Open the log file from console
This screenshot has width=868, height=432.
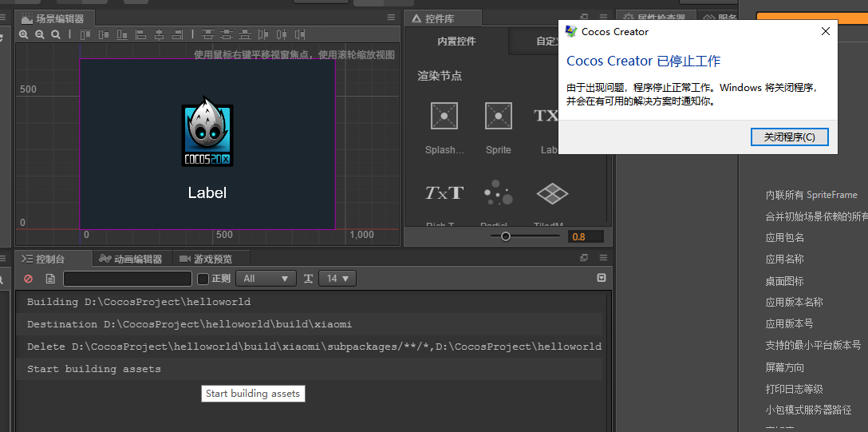click(50, 279)
